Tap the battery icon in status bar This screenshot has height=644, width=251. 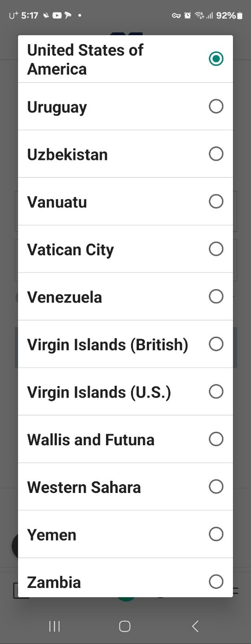(x=239, y=15)
